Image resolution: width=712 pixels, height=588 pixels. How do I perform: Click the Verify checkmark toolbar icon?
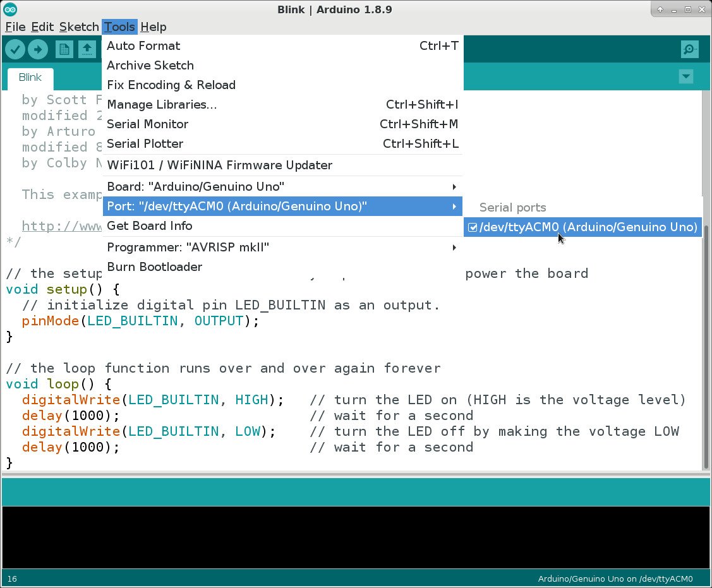[15, 49]
